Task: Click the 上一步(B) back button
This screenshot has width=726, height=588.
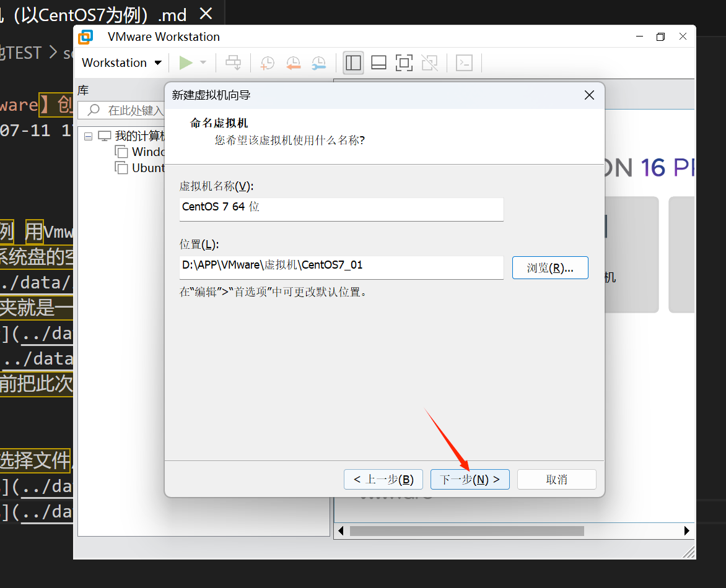Action: click(x=383, y=479)
